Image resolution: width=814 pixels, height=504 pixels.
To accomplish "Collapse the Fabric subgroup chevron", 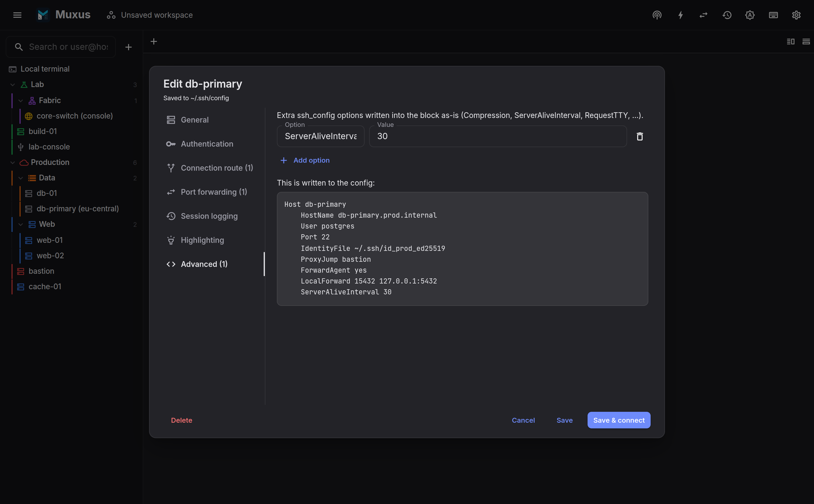I will click(x=21, y=100).
